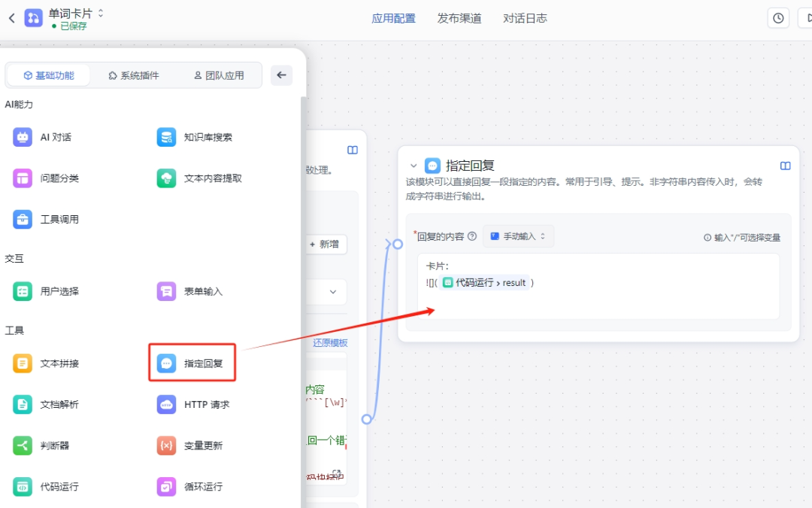Collapse the node panel with back arrow
Screen dimensions: 812x508
[x=281, y=75]
